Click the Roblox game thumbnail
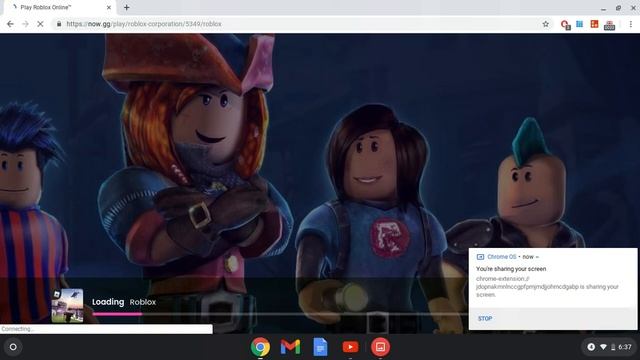640x360 pixels. (x=67, y=306)
